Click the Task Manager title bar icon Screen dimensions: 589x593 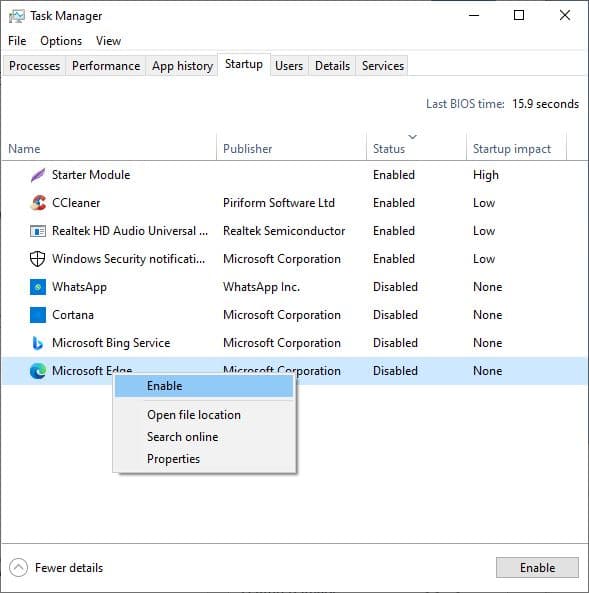(x=16, y=16)
